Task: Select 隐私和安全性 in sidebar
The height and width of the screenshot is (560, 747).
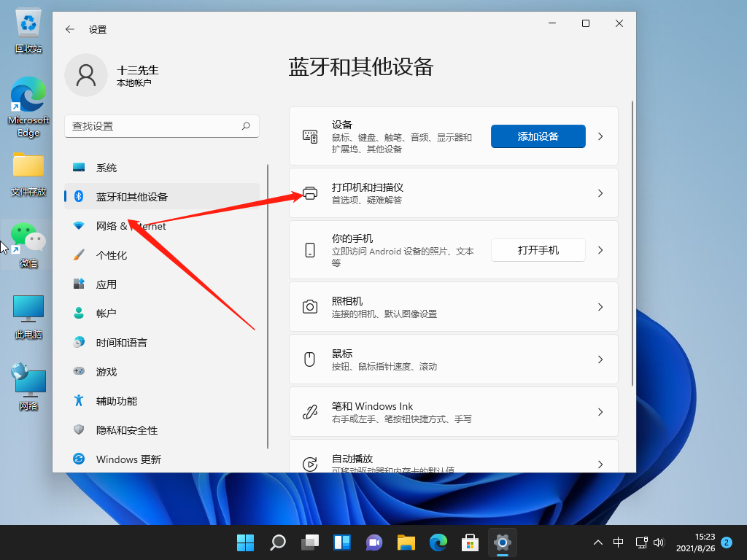Action: 127,430
